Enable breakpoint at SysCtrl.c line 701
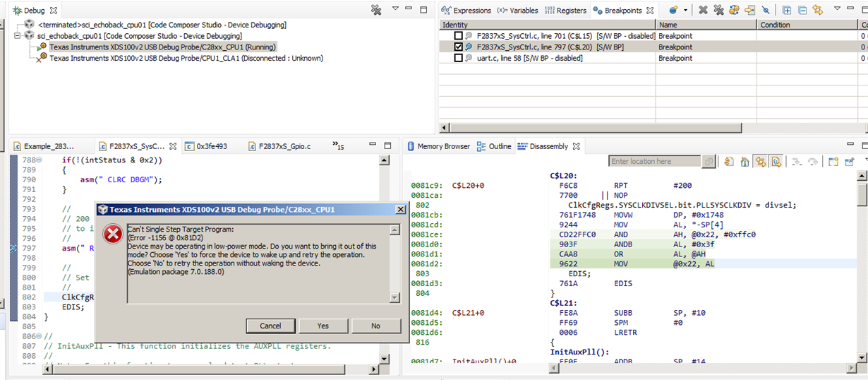Viewport: 868px width, 380px height. point(458,35)
